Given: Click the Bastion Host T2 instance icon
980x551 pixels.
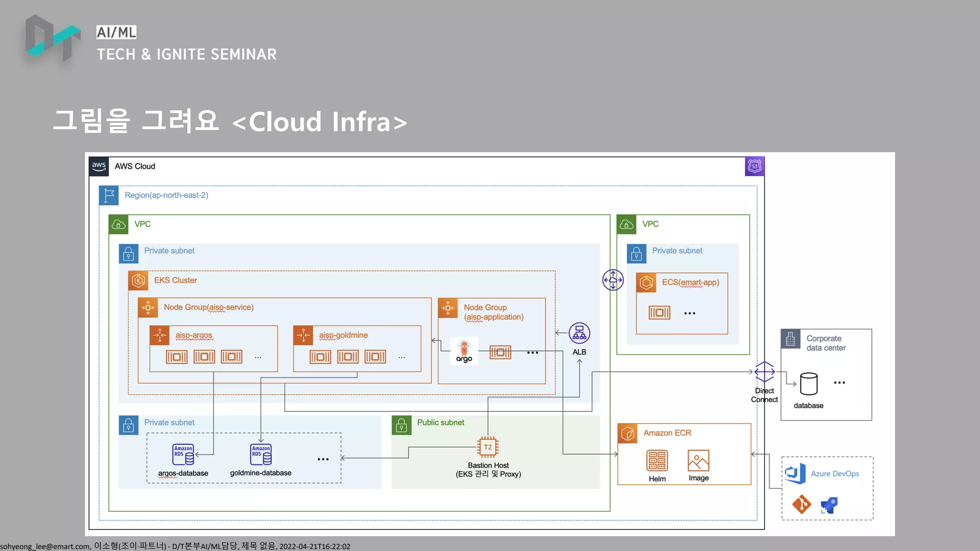Looking at the screenshot, I should 488,447.
